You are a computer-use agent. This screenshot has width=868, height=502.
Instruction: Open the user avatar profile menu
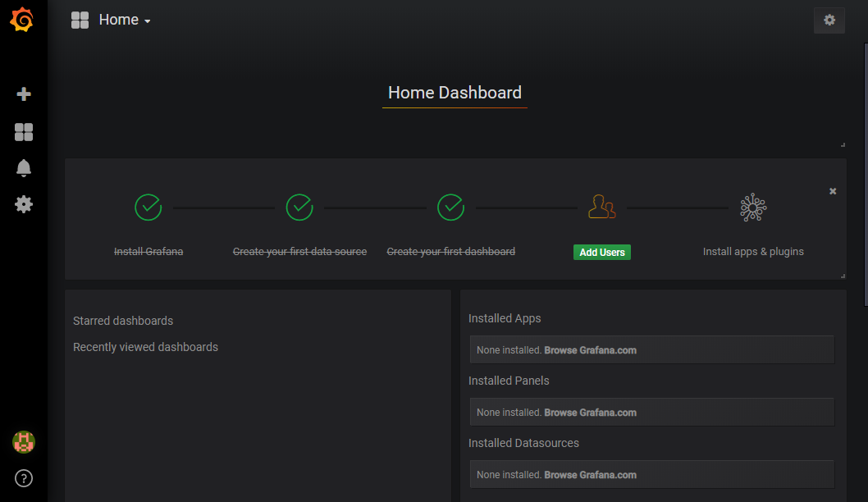click(x=24, y=441)
